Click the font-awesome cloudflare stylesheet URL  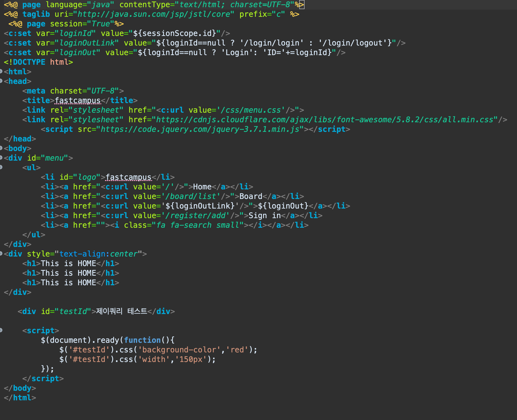click(x=324, y=120)
